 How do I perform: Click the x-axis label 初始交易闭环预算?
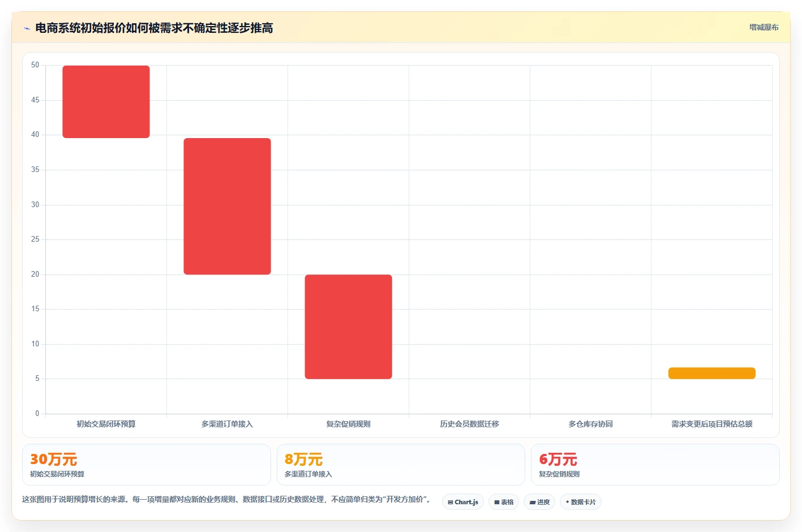[106, 424]
